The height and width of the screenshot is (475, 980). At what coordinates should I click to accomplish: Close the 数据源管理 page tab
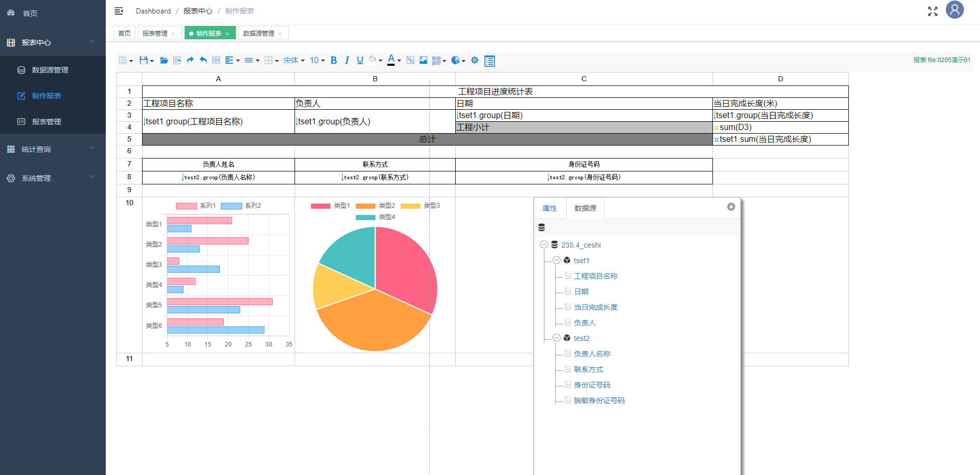point(281,34)
